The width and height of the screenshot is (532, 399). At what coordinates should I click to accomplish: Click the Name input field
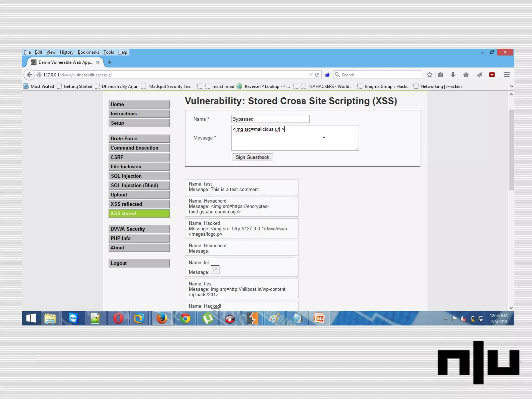[270, 119]
